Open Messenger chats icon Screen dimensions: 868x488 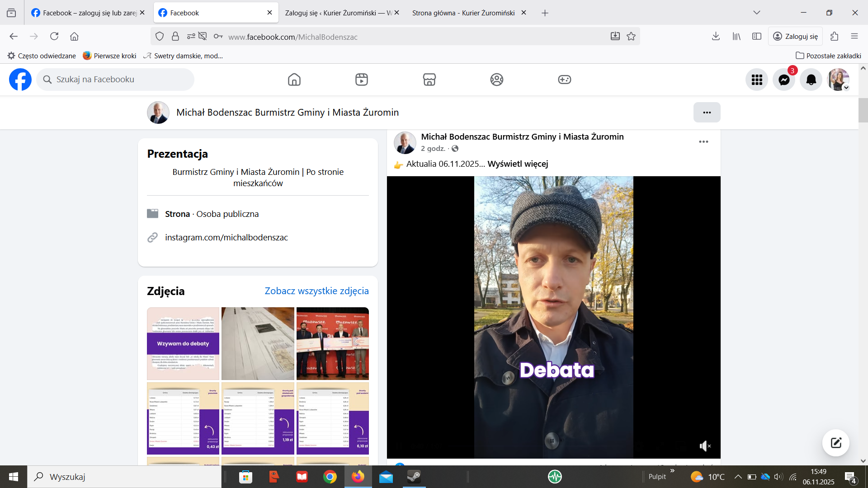click(x=784, y=80)
